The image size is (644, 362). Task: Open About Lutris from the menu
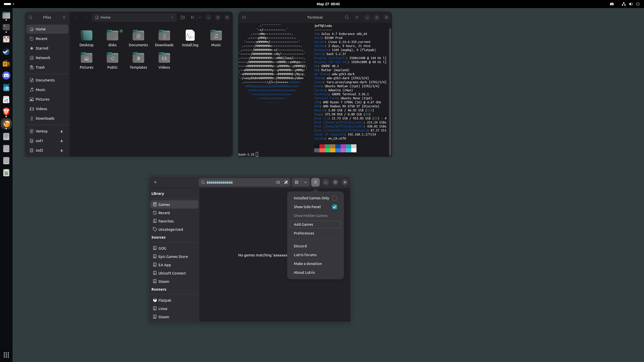(x=315, y=273)
